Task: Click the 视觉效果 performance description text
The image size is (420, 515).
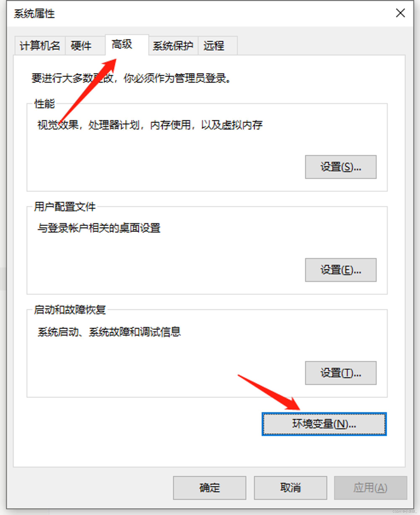Action: coord(150,125)
